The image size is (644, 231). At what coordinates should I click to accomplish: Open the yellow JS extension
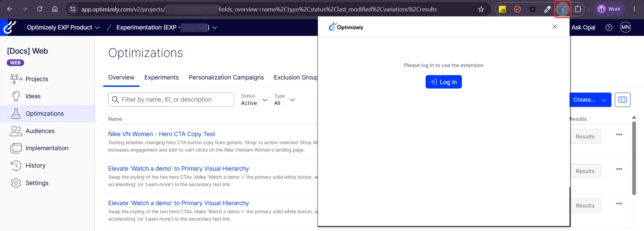(x=502, y=9)
